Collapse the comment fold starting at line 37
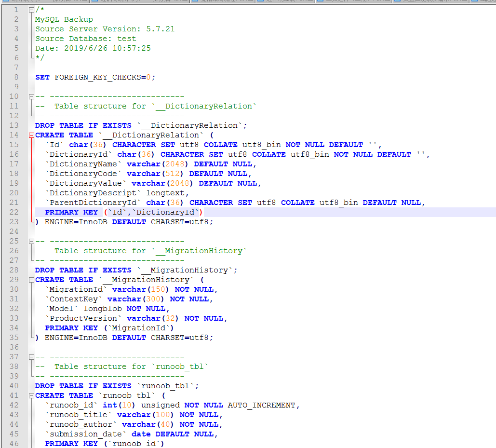Viewport: 496px width, 448px height. point(31,357)
